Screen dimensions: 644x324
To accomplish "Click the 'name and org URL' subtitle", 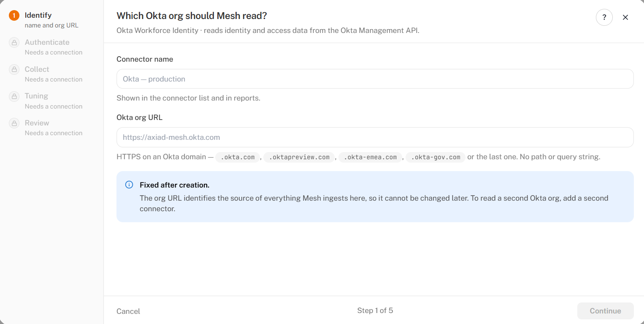I will pyautogui.click(x=51, y=25).
